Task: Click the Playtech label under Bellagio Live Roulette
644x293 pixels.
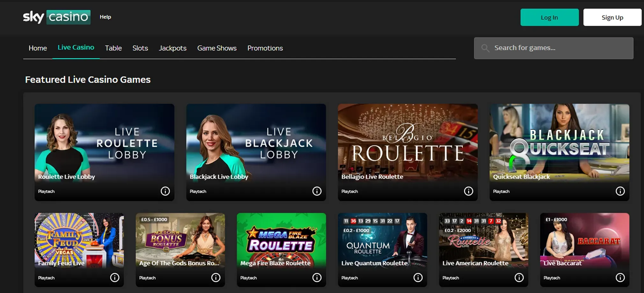Action: 350,191
